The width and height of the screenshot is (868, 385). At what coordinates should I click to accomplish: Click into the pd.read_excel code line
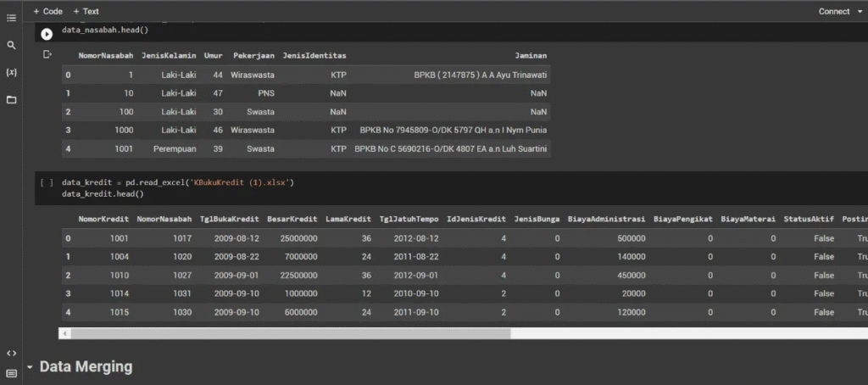point(178,182)
